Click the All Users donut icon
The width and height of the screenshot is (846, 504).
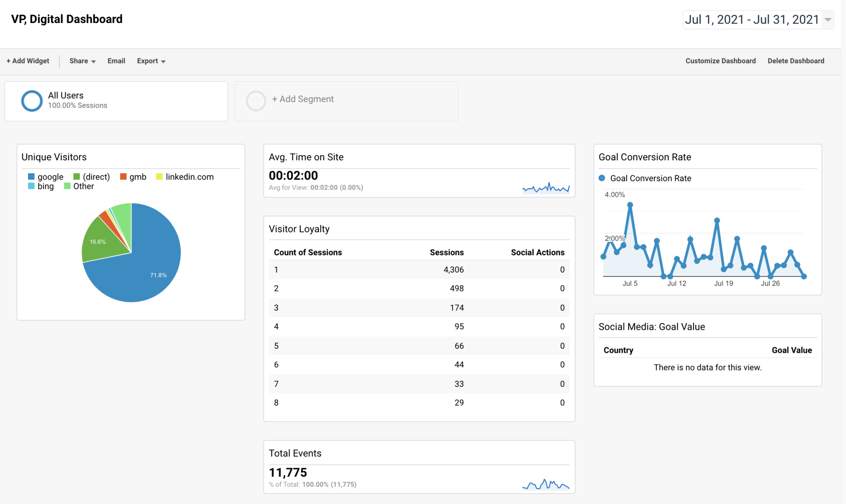tap(31, 100)
